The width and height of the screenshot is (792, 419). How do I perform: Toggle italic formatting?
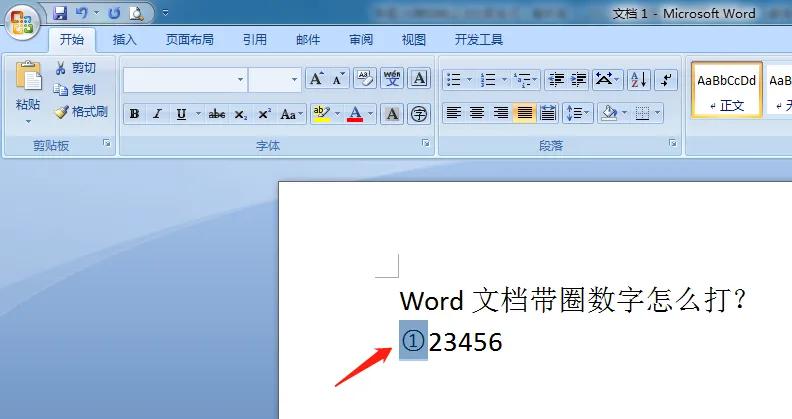click(158, 114)
